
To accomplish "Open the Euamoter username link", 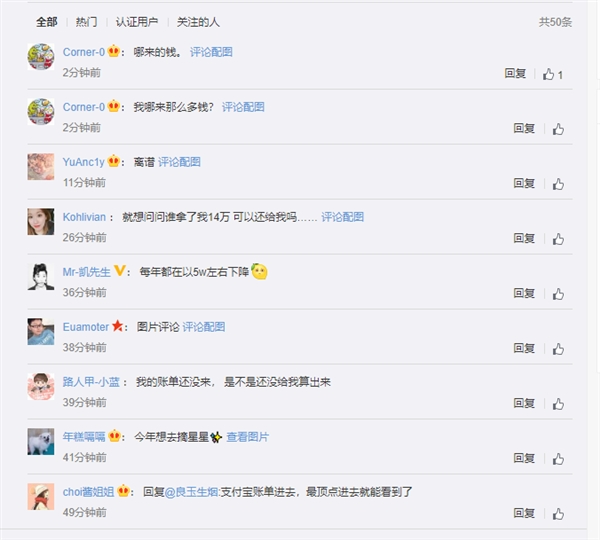I will pos(86,327).
